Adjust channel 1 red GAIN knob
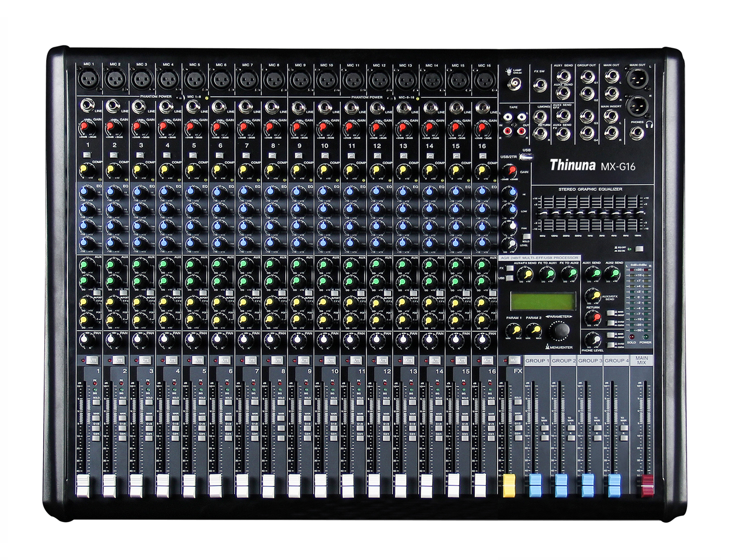Screen dimensions: 729x560 coord(87,129)
